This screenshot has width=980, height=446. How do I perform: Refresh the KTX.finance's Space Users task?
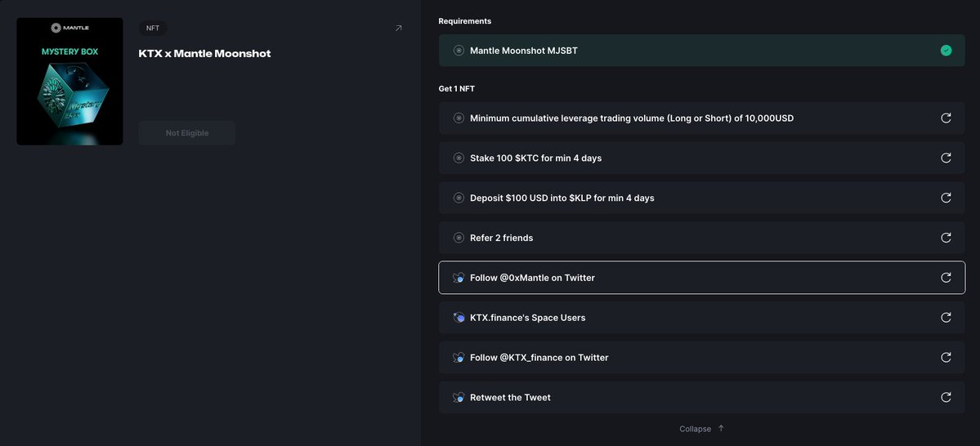tap(946, 318)
